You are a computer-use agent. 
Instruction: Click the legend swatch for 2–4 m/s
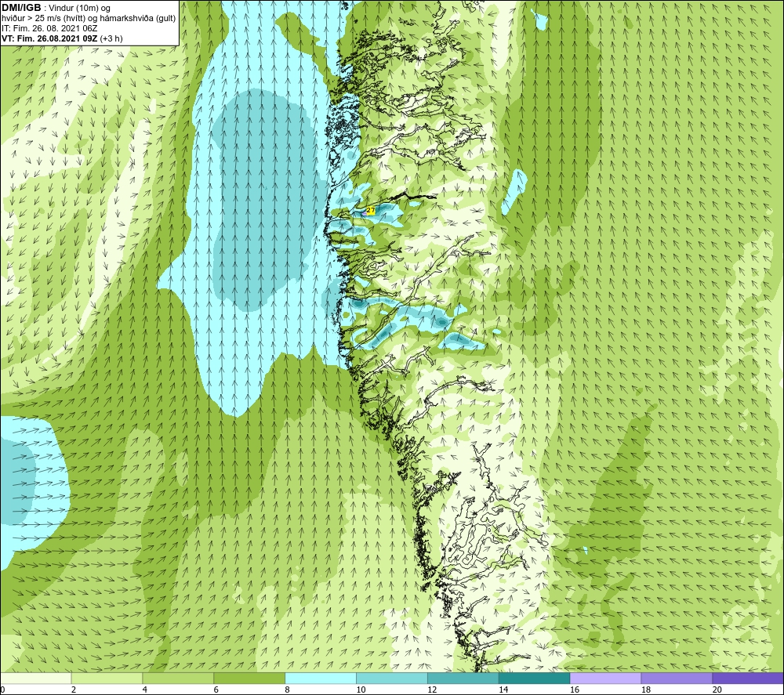[107, 678]
